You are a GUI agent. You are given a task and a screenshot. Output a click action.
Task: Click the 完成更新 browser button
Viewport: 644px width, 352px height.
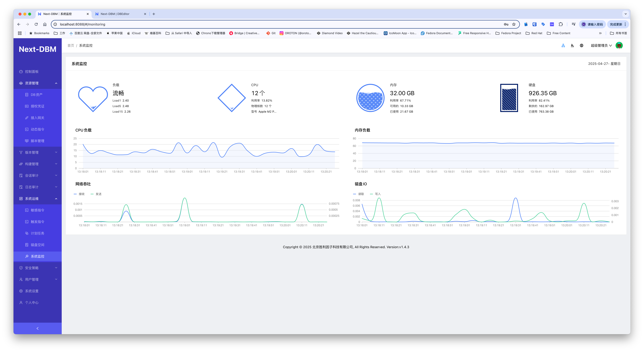pos(616,24)
